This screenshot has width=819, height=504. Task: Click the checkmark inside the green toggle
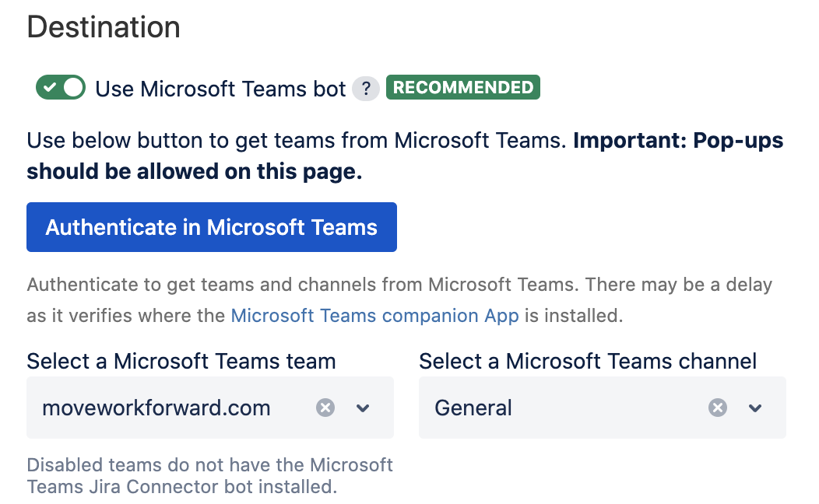49,88
